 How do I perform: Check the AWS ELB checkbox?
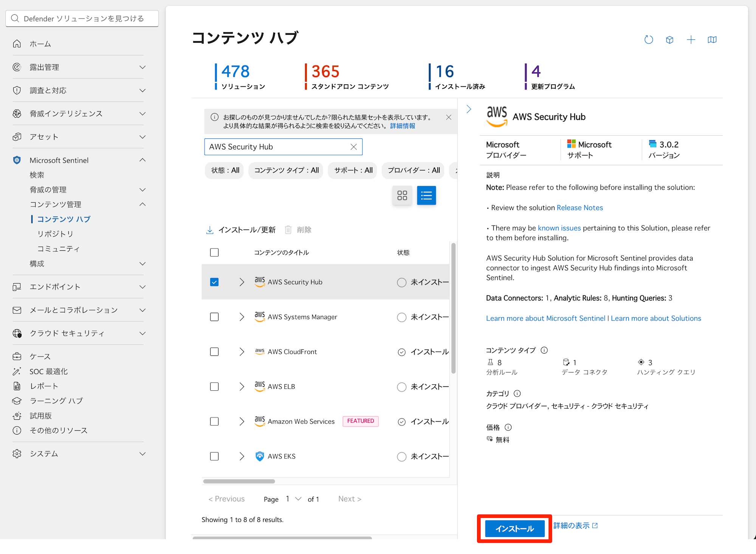pos(214,386)
